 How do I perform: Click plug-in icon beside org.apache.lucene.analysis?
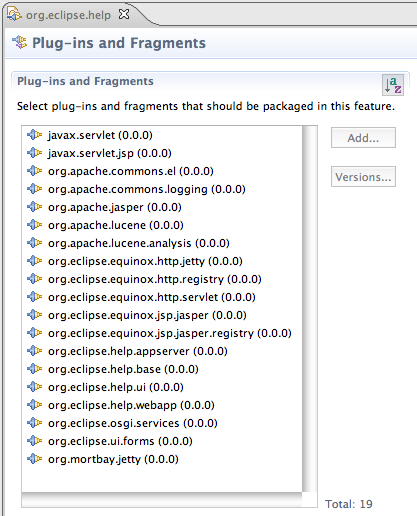point(35,243)
